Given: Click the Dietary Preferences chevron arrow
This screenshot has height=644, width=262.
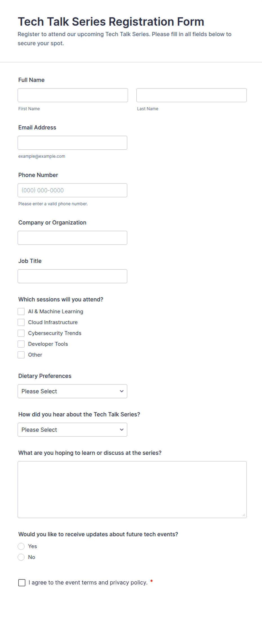Looking at the screenshot, I should (x=122, y=391).
